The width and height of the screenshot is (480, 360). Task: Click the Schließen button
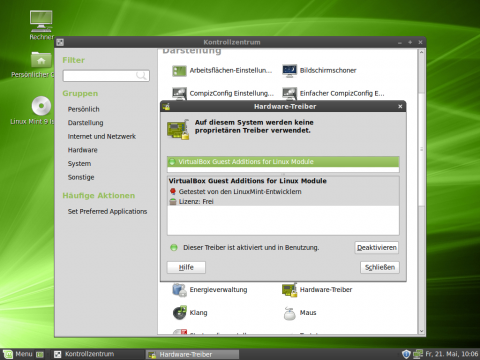[380, 267]
